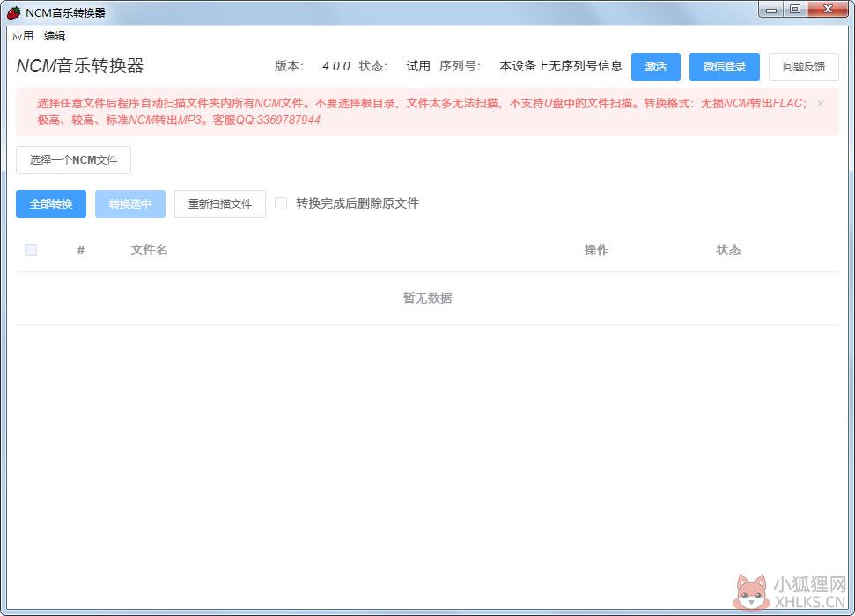The height and width of the screenshot is (616, 855).
Task: Click the 操作 column header
Action: pos(596,250)
